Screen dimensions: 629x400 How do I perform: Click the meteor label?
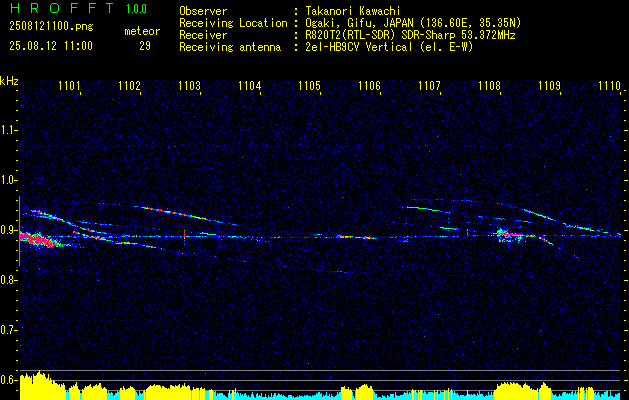coord(142,31)
